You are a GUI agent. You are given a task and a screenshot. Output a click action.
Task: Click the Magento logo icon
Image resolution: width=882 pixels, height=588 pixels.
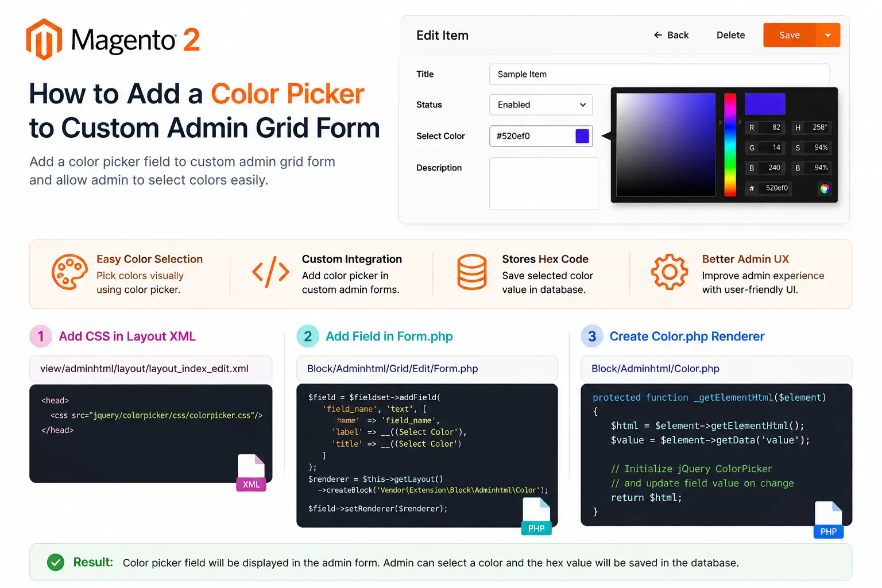tap(44, 40)
